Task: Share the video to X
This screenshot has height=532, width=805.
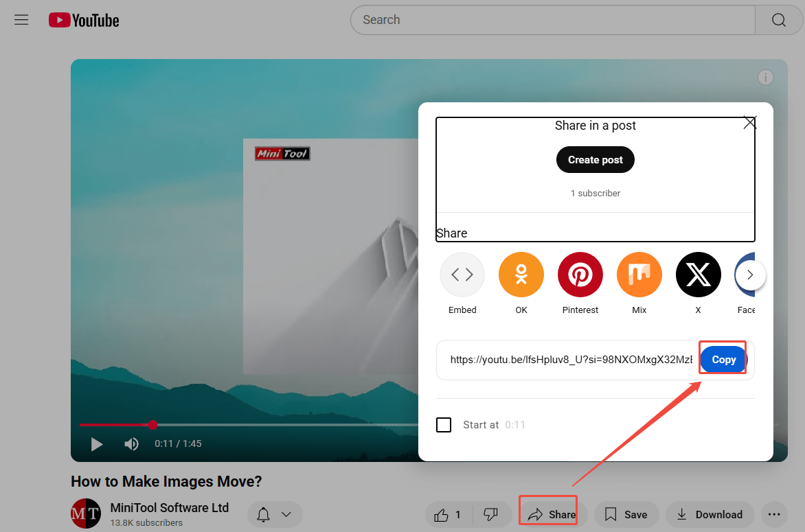Action: tap(698, 274)
